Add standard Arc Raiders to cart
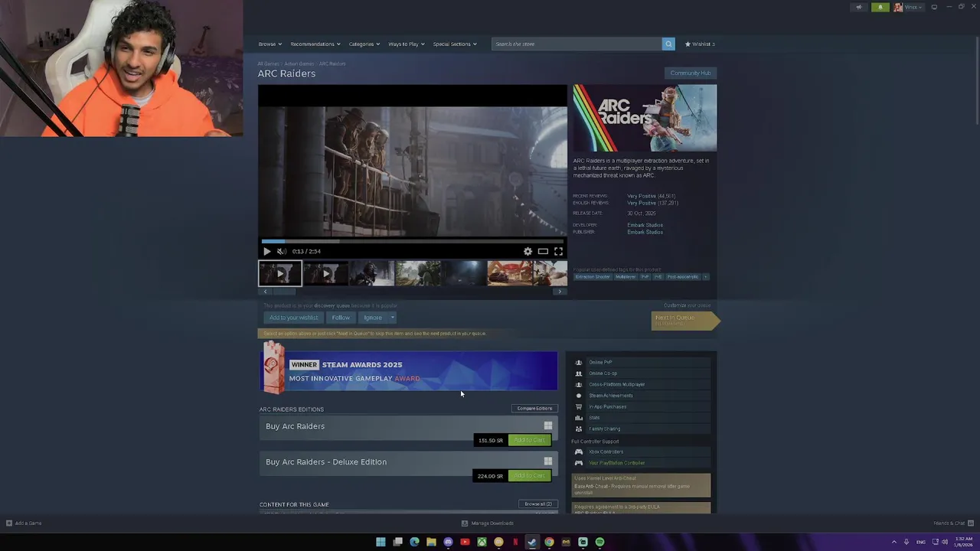The width and height of the screenshot is (980, 551). coord(529,440)
